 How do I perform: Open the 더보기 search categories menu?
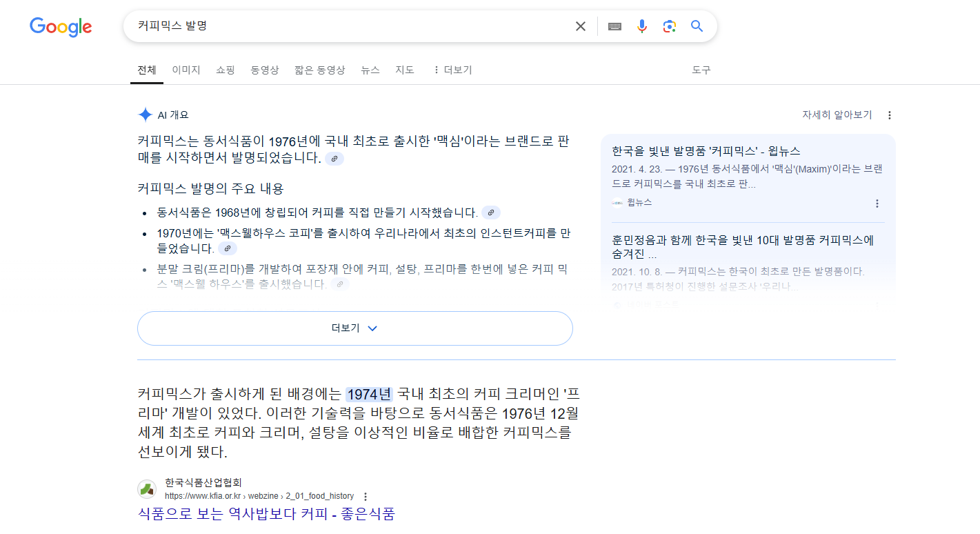[452, 70]
